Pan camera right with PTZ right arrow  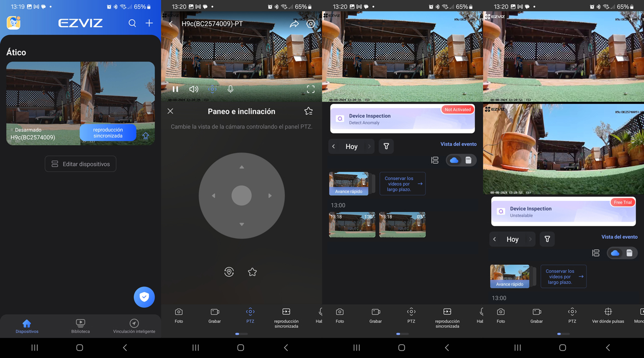(270, 195)
